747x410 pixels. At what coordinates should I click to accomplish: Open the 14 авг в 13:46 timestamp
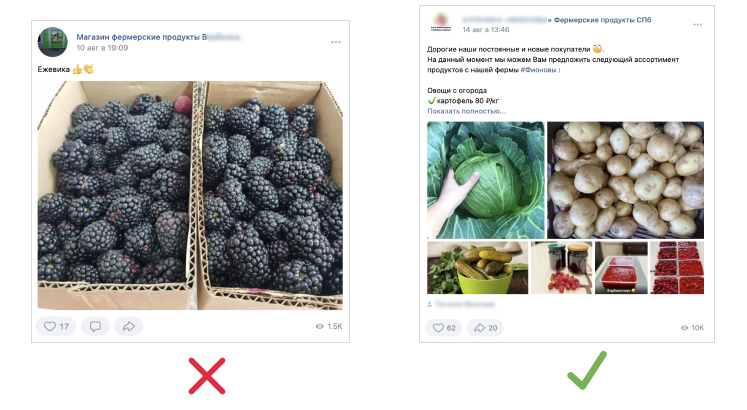[485, 30]
